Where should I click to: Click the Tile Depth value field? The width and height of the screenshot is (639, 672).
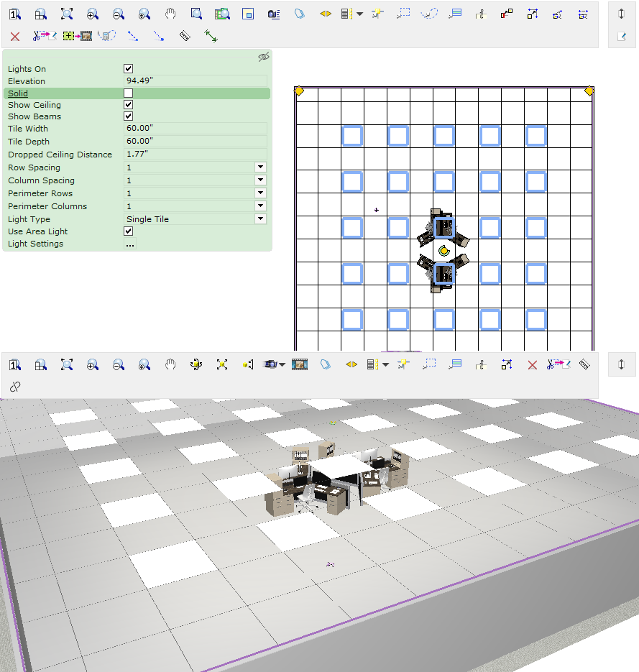click(196, 141)
